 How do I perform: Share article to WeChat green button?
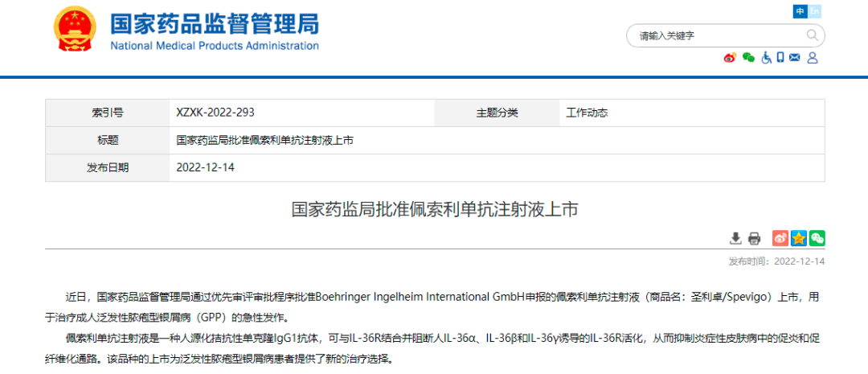pyautogui.click(x=817, y=238)
